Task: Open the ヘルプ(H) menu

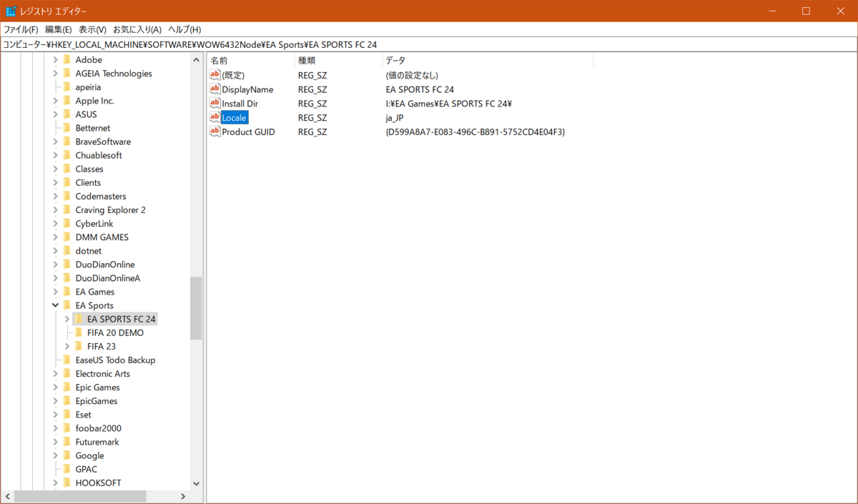Action: (x=184, y=29)
